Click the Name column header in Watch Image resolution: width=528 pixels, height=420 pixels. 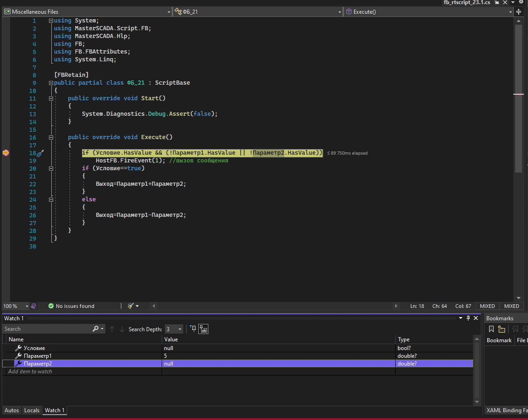pyautogui.click(x=83, y=339)
